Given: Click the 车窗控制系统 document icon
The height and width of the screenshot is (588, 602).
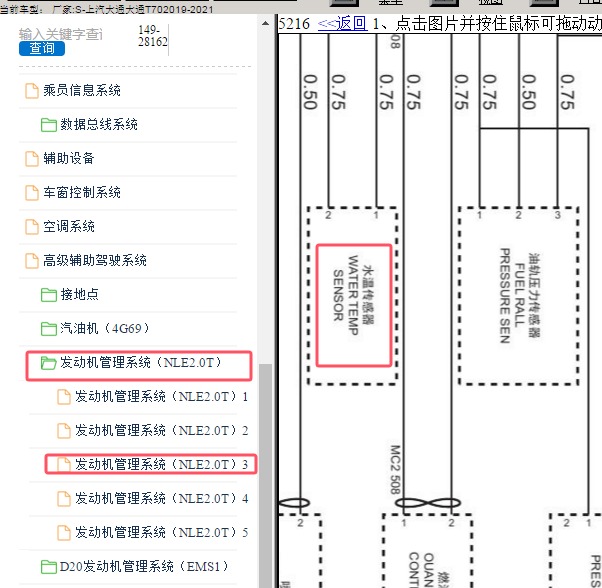Looking at the screenshot, I should click(x=32, y=193).
